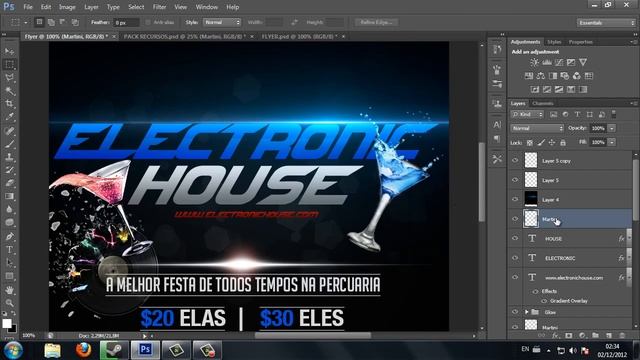Add layer style via fx button
The height and width of the screenshot is (360, 640).
point(555,336)
